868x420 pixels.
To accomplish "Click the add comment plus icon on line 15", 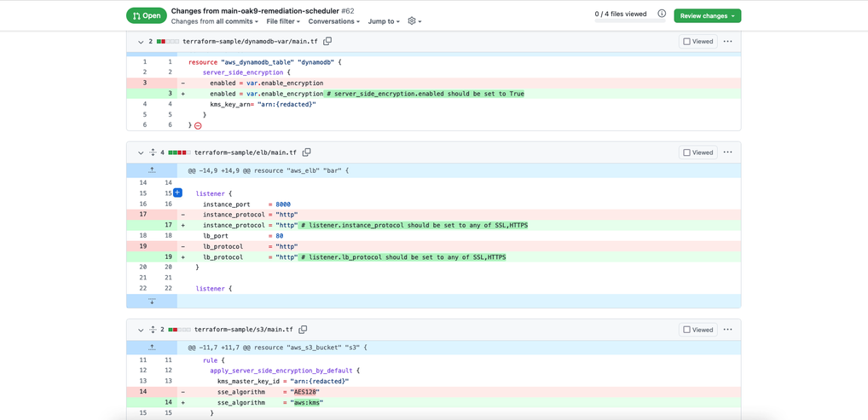I will pos(177,193).
